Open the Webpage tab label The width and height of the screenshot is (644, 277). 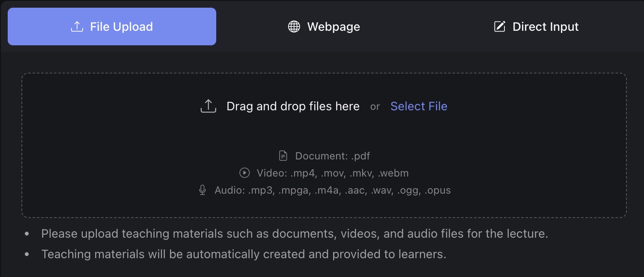point(333,27)
